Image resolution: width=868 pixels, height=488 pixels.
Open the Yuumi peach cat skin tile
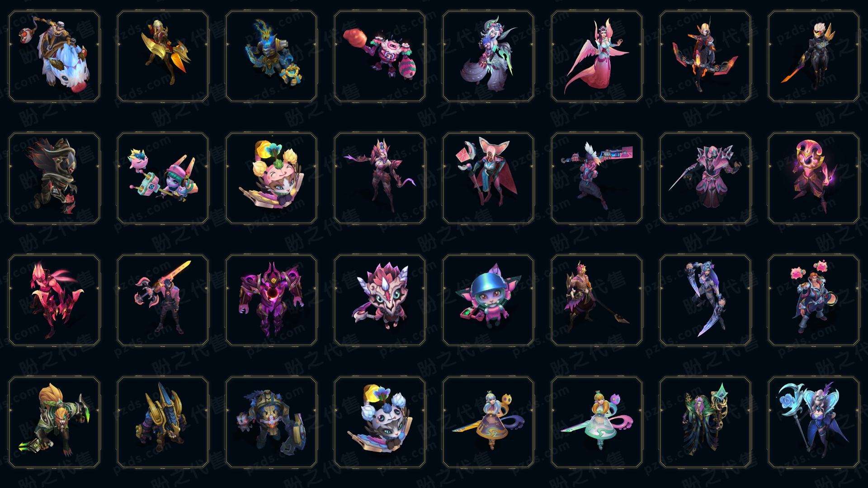pyautogui.click(x=271, y=178)
